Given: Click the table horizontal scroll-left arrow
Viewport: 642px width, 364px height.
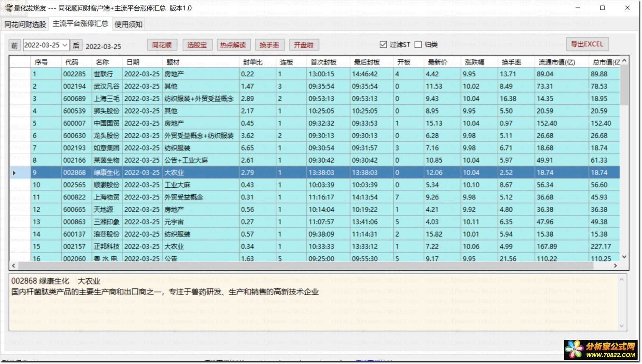Looking at the screenshot, I should tap(14, 266).
